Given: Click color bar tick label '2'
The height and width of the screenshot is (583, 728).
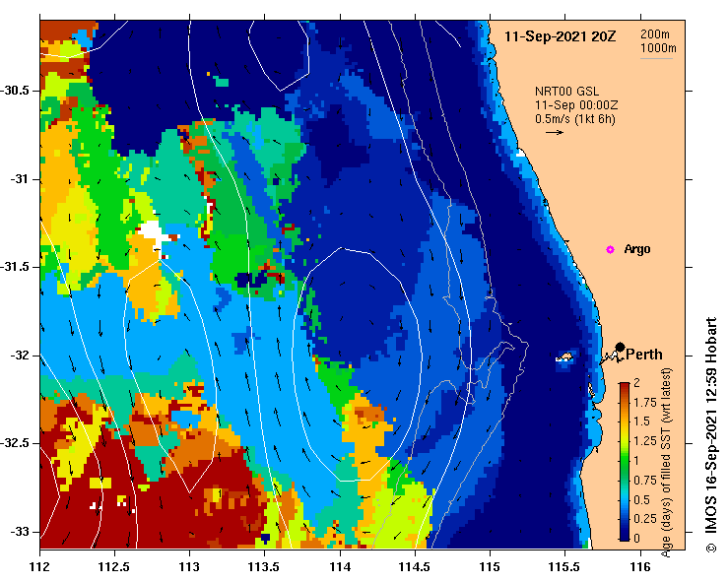Looking at the screenshot, I should (x=636, y=382).
